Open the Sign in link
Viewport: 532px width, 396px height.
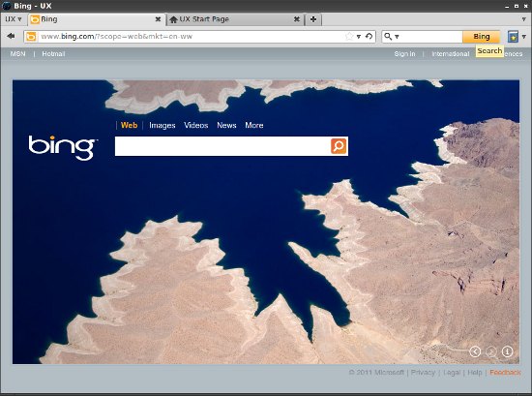[404, 53]
